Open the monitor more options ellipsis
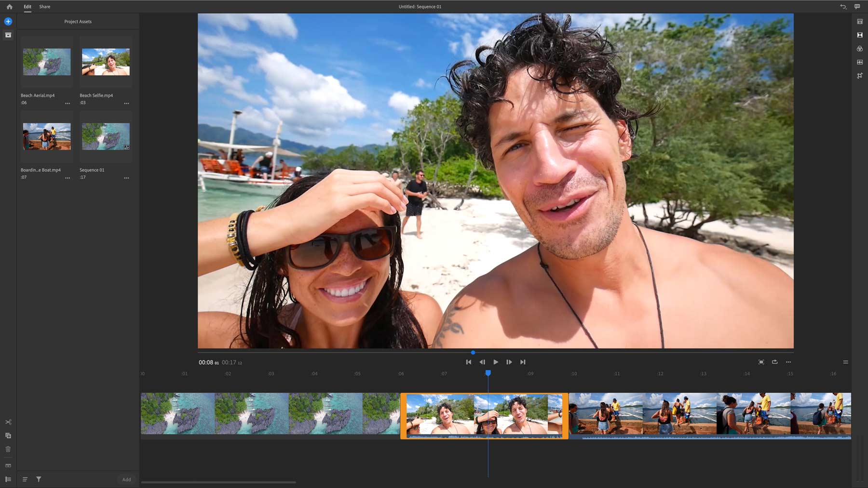This screenshot has width=868, height=488. pos(788,362)
